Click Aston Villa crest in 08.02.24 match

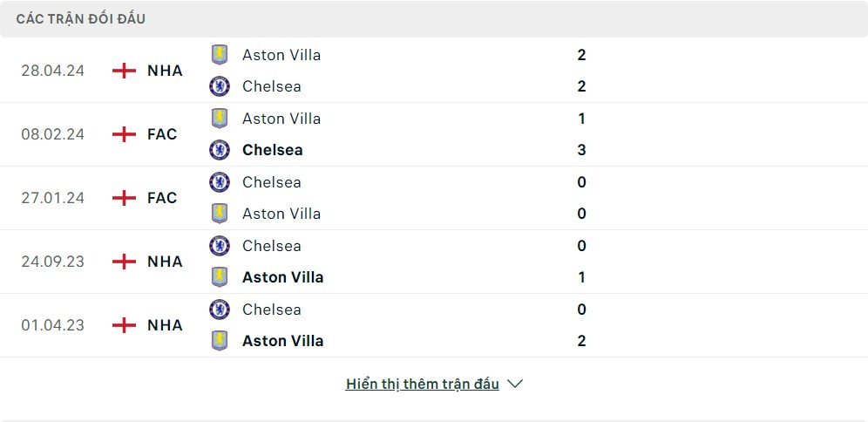point(220,118)
